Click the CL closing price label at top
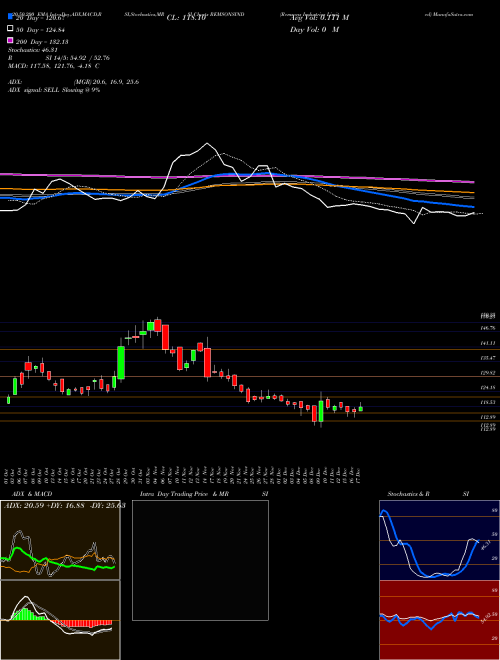The image size is (500, 660). click(x=186, y=18)
